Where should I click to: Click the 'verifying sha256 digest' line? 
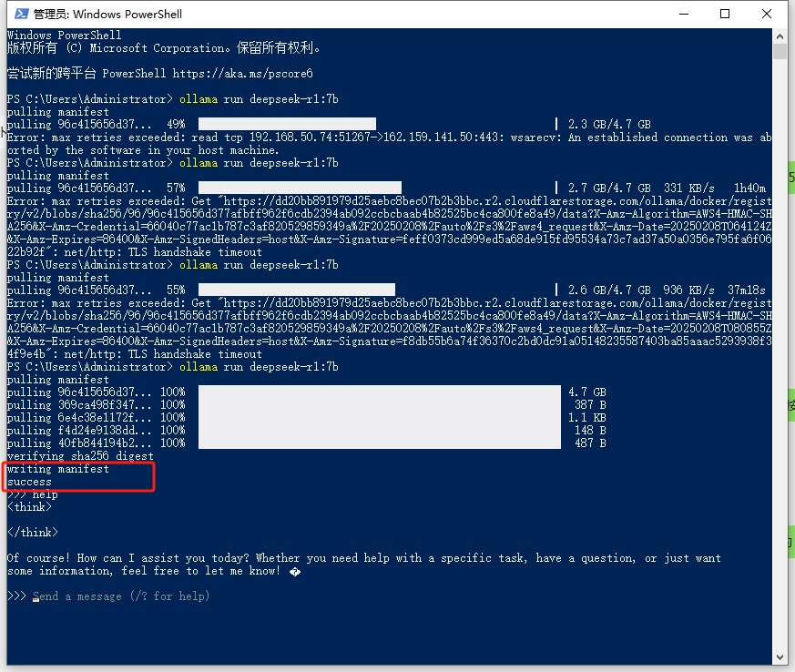click(80, 456)
